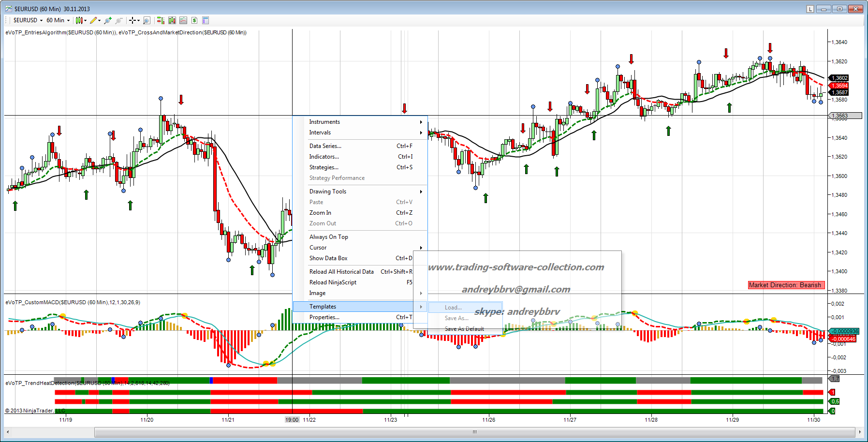Viewport: 868px width, 442px height.
Task: Toggle Always On Top in context menu
Action: [x=328, y=237]
